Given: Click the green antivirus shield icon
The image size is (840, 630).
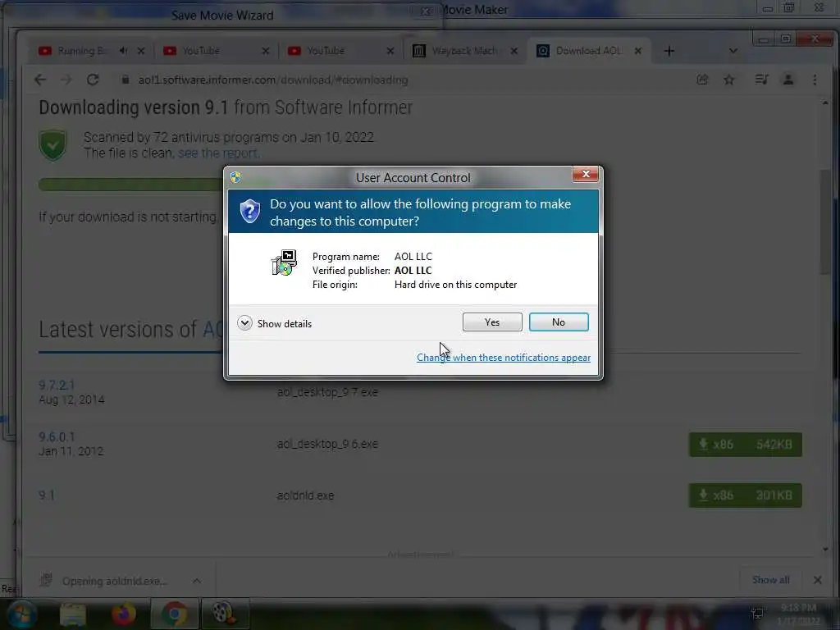Looking at the screenshot, I should (x=53, y=144).
